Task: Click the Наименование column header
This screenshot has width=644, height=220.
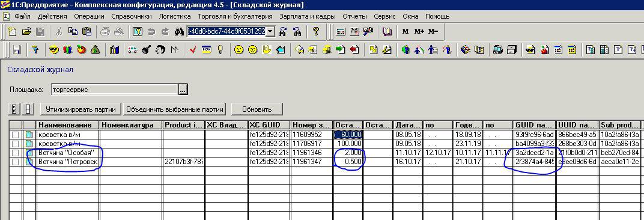Action: click(x=68, y=125)
